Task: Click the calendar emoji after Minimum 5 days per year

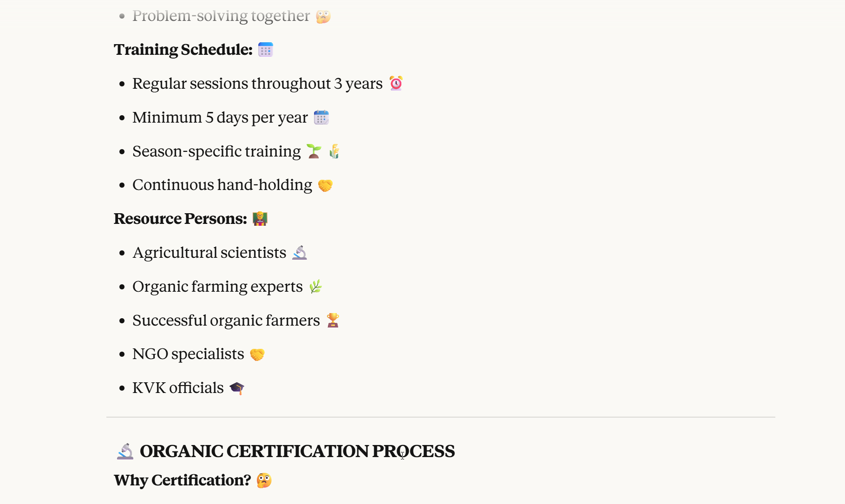Action: click(321, 118)
